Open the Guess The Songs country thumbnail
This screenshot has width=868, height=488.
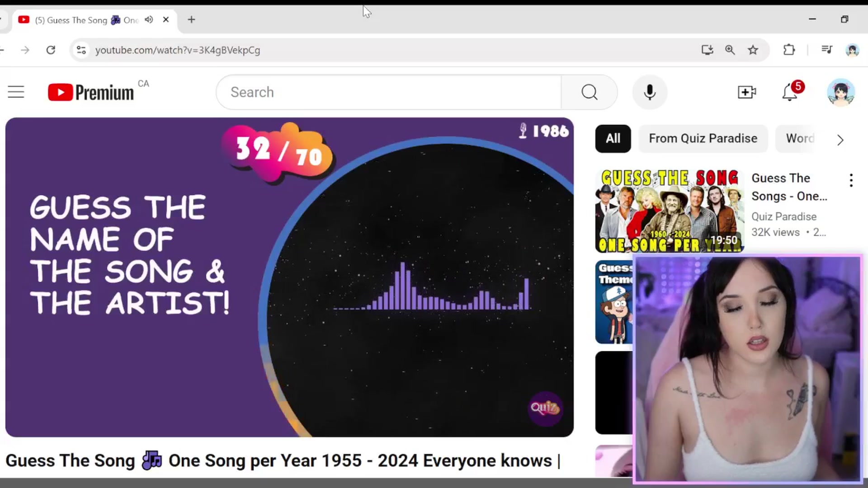pyautogui.click(x=670, y=211)
